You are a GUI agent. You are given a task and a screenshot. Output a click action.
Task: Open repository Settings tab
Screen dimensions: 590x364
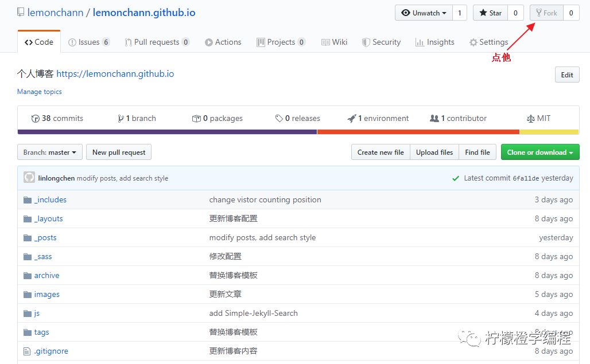click(488, 42)
